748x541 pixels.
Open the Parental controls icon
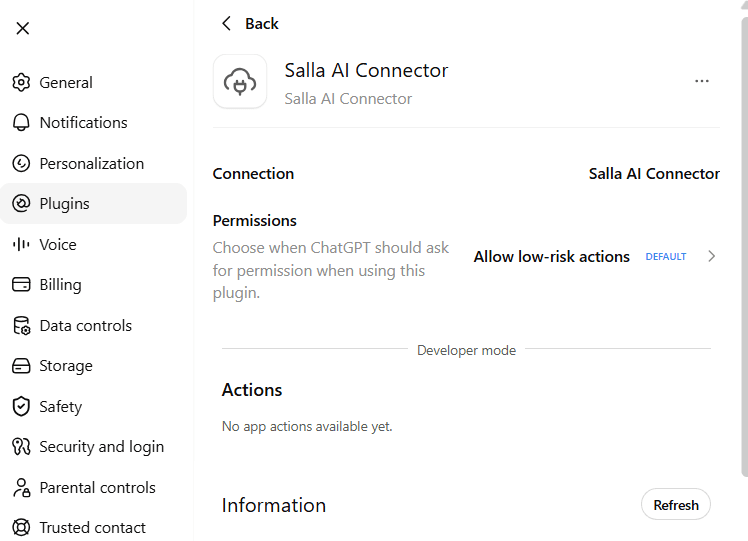coord(21,488)
